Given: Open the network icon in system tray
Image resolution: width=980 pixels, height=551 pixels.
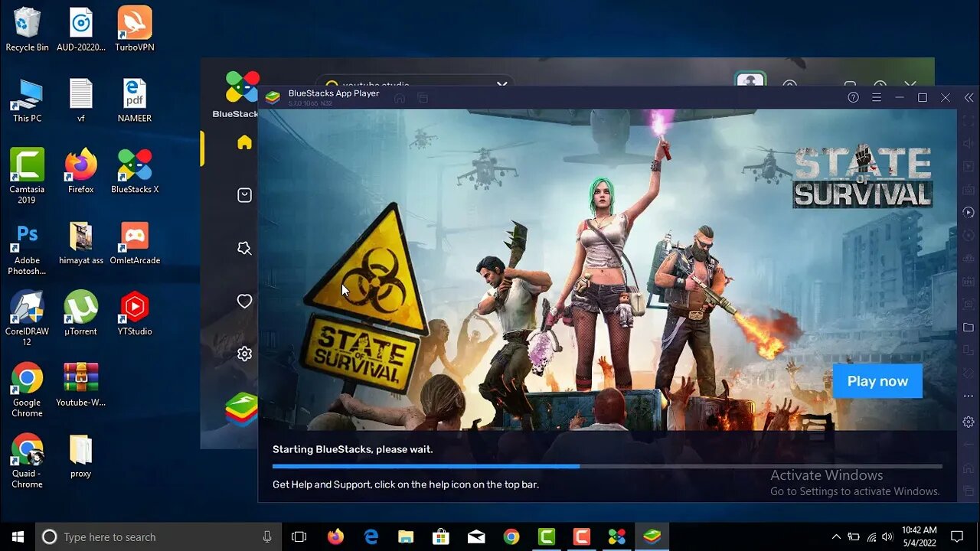Looking at the screenshot, I should click(871, 537).
